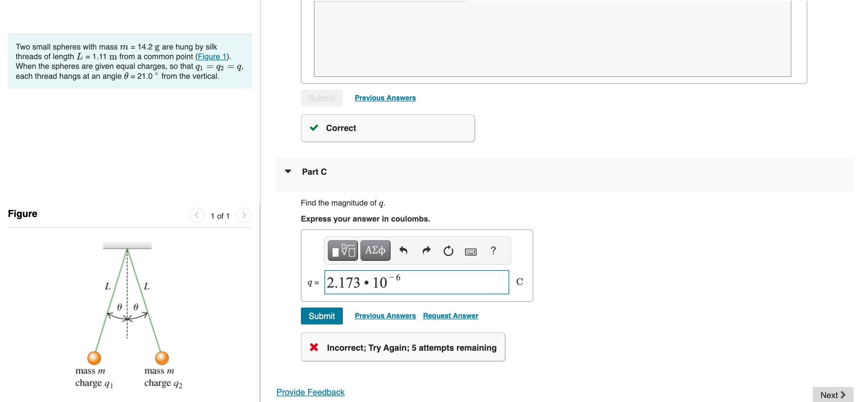868x402 pixels.
Task: Click the undo arrow icon
Action: pyautogui.click(x=403, y=250)
